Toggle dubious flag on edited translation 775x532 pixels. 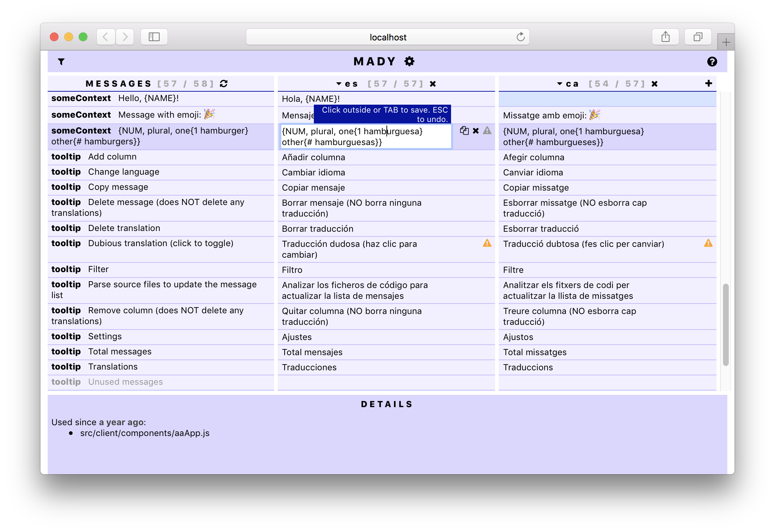tap(487, 131)
